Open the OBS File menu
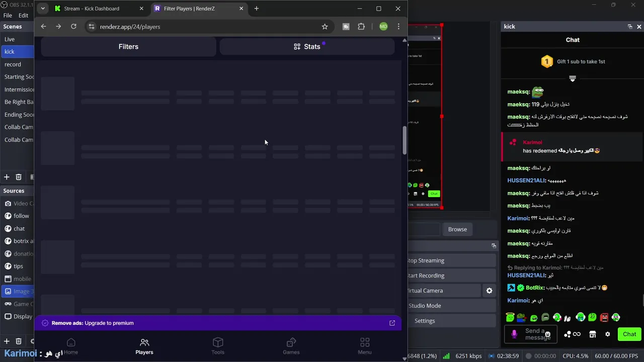The width and height of the screenshot is (644, 362). pos(8,16)
